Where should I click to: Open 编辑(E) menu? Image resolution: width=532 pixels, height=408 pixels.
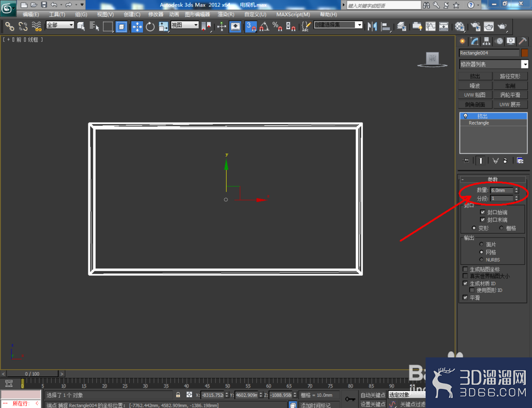30,14
